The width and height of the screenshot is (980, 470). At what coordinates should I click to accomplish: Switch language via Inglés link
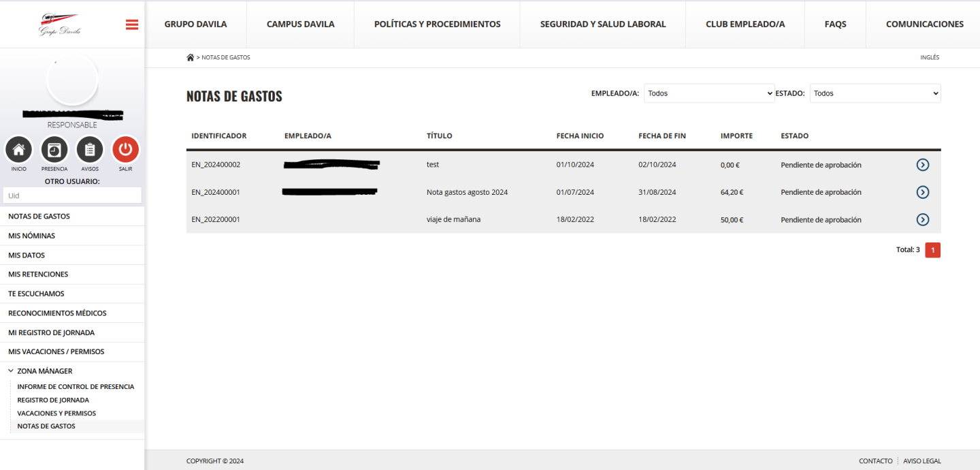[x=929, y=58]
